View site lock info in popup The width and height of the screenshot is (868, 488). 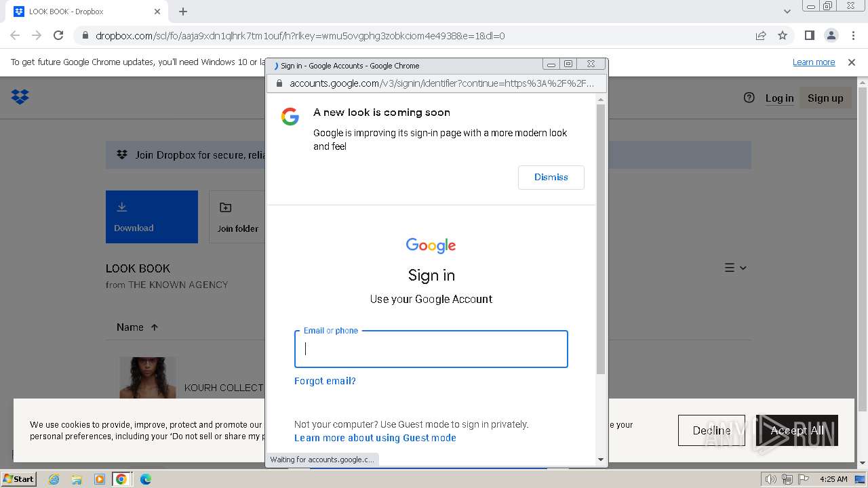278,83
